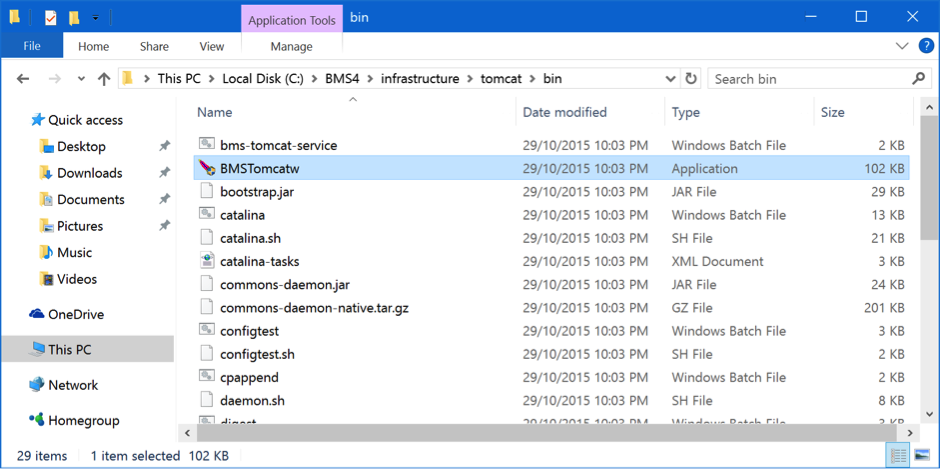Open the Customize Quick Access Toolbar dropdown arrow
Viewport: 941px width, 469px height.
95,18
